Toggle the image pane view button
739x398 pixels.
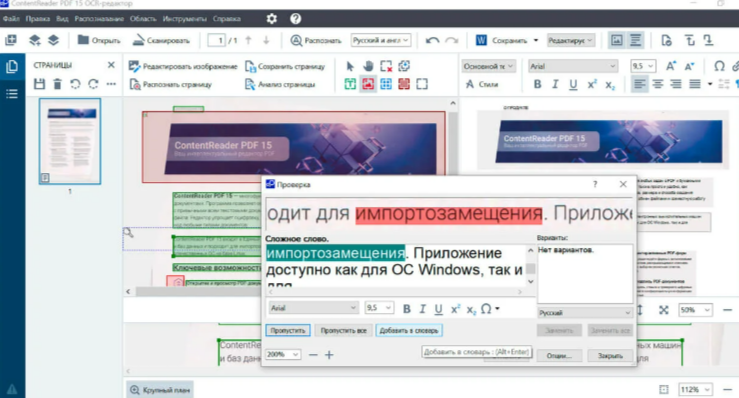616,41
